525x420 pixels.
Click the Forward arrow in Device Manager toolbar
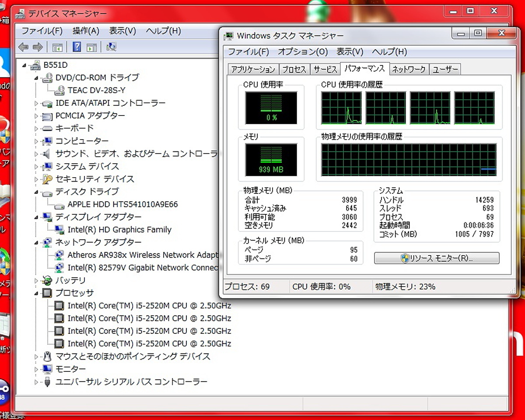tap(38, 47)
